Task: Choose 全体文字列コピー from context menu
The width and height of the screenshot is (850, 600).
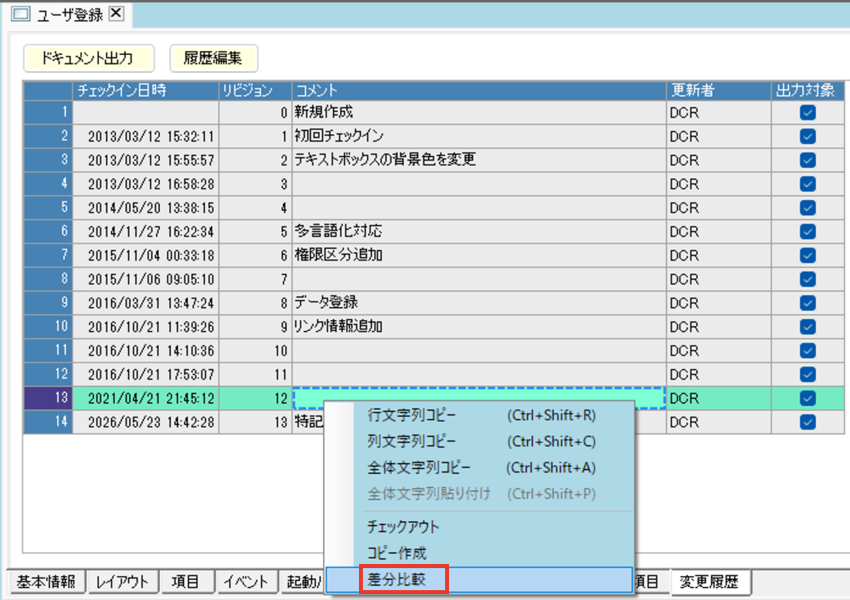Action: tap(480, 467)
